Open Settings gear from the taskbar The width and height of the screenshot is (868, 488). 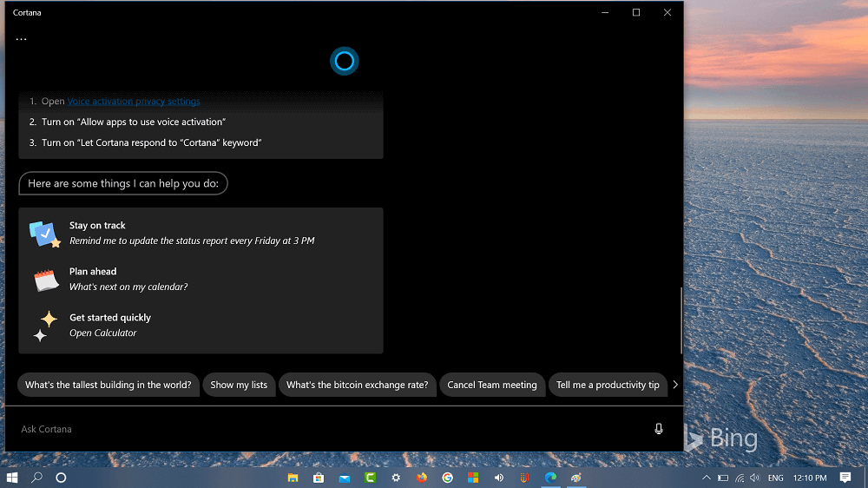396,478
